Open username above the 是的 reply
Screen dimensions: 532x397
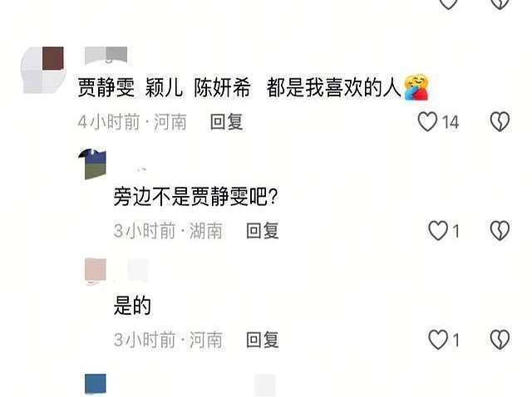pos(138,270)
